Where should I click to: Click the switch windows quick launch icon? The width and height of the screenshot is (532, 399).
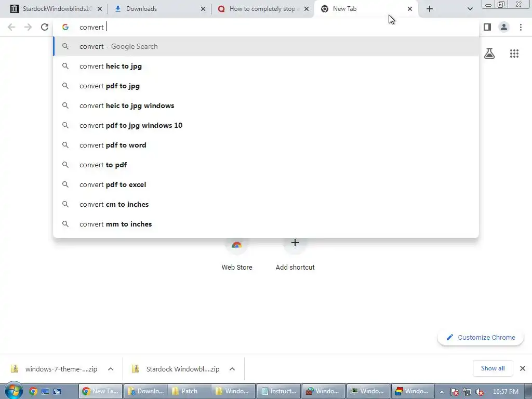(57, 391)
